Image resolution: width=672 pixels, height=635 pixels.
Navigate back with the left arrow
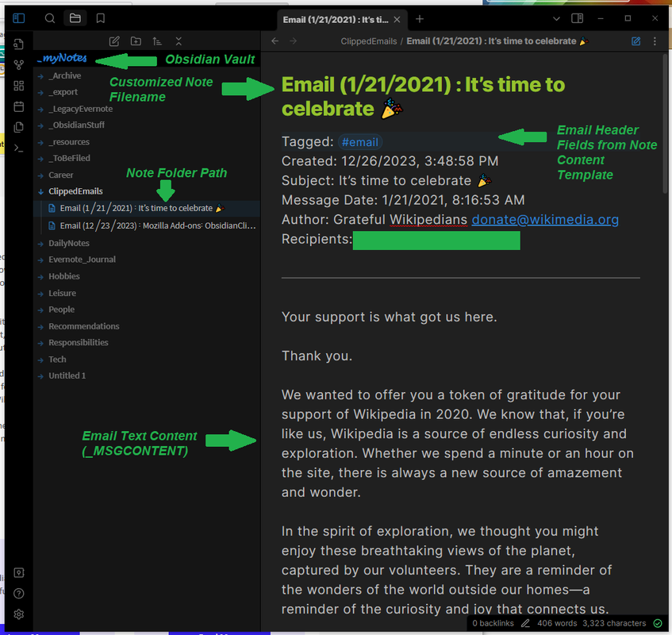(x=275, y=41)
